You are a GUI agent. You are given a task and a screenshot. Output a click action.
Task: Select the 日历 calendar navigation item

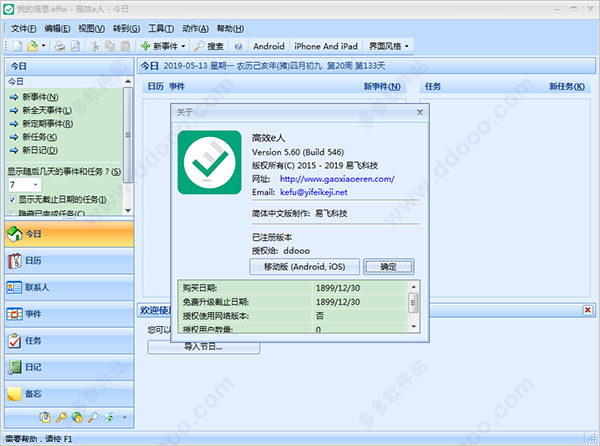69,261
